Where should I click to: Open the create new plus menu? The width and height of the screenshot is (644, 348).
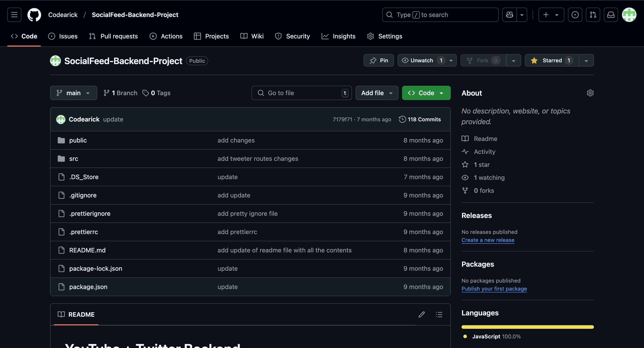(x=551, y=15)
